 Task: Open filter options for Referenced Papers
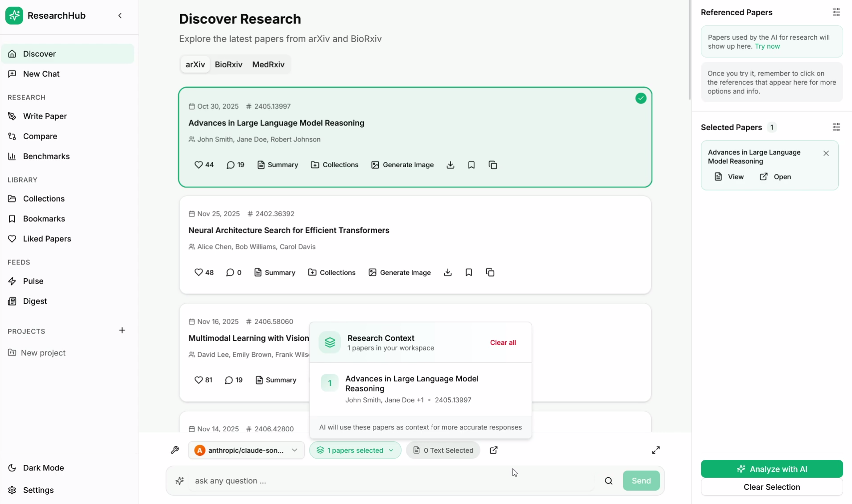click(836, 12)
